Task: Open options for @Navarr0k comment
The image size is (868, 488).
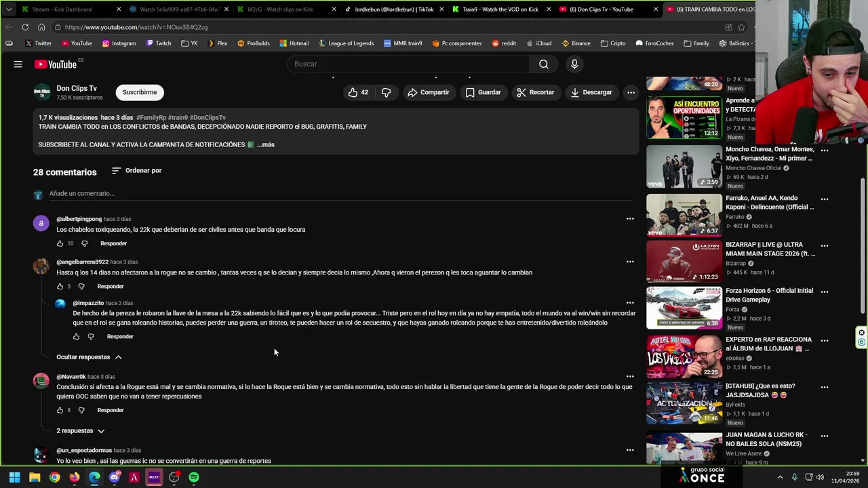Action: pyautogui.click(x=630, y=377)
